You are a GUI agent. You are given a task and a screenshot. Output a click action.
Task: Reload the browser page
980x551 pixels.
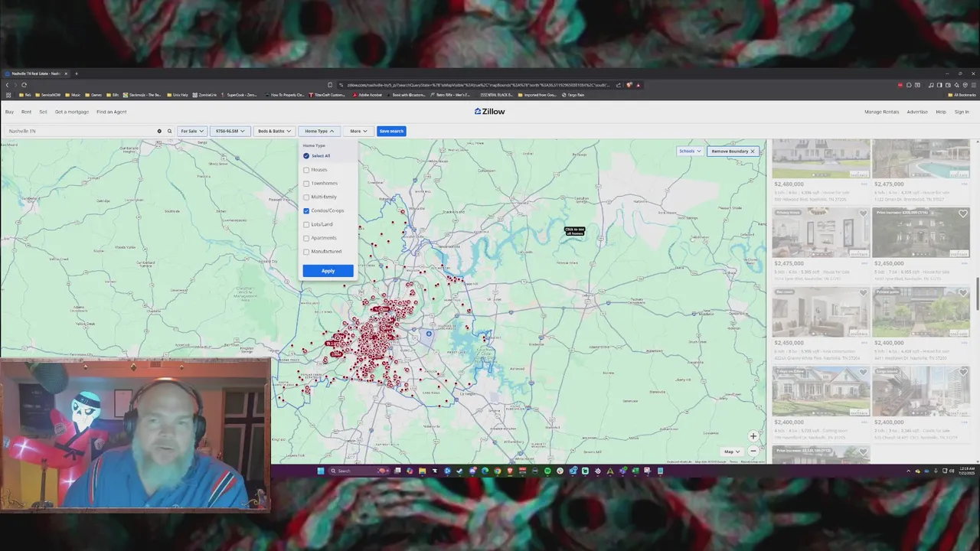click(24, 85)
